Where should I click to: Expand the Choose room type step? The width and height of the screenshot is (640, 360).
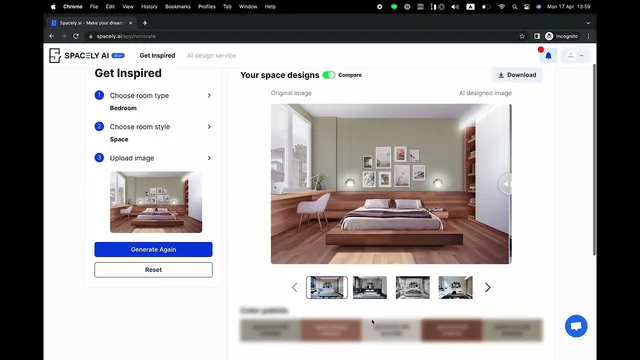pos(153,96)
